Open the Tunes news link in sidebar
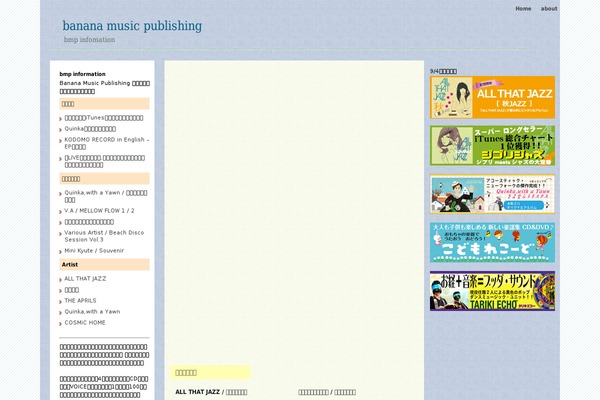 (104, 118)
